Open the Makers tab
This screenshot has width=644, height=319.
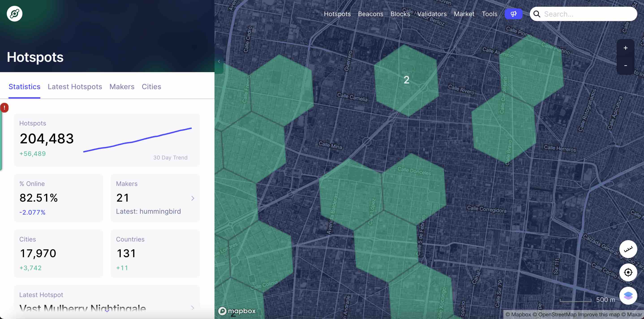122,86
